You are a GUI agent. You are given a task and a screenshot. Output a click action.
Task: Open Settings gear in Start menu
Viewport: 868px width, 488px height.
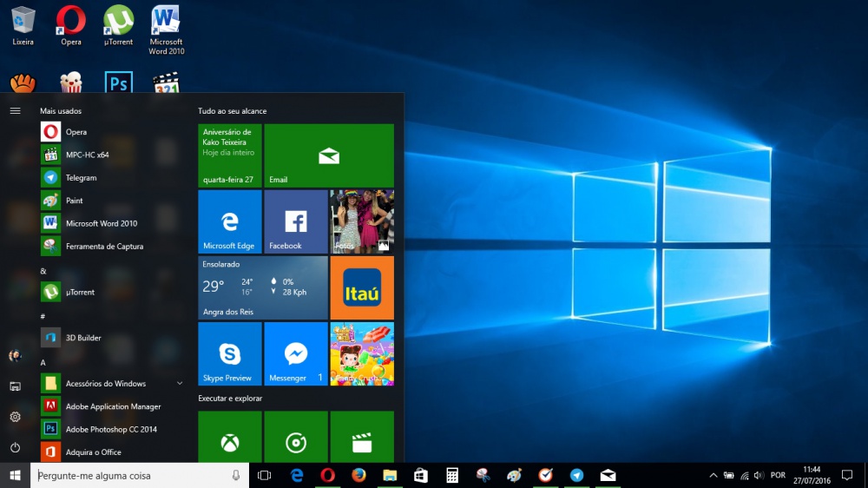15,417
